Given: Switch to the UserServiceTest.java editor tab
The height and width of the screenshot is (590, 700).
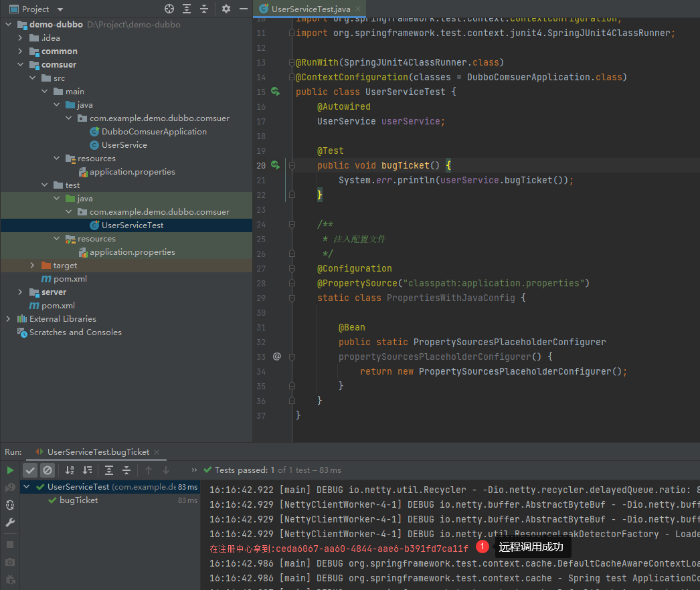Looking at the screenshot, I should coord(311,9).
